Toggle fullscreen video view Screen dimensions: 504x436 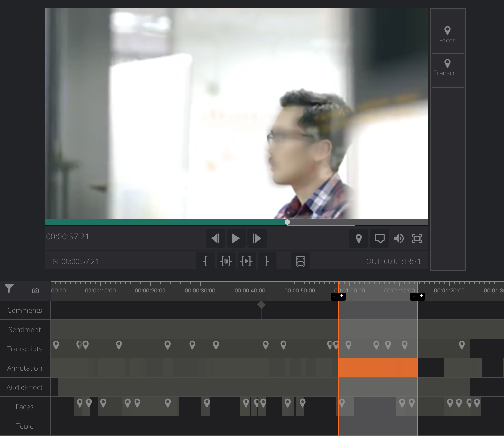417,238
